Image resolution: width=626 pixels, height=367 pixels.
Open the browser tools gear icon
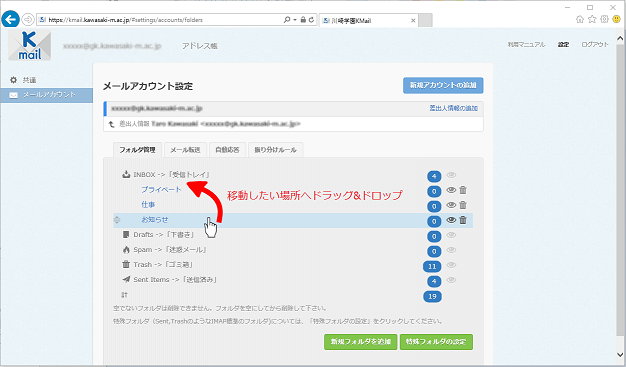pos(604,19)
